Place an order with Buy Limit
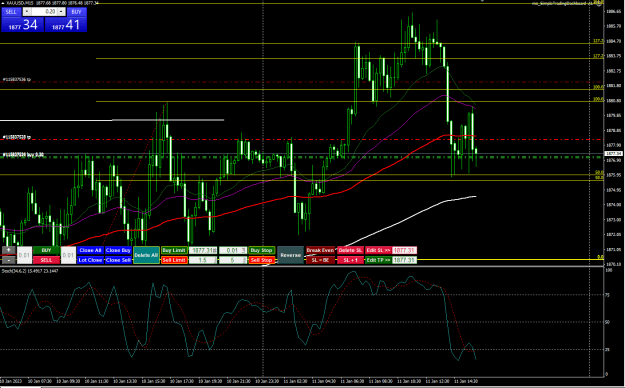This screenshot has height=388, width=625. (x=174, y=250)
